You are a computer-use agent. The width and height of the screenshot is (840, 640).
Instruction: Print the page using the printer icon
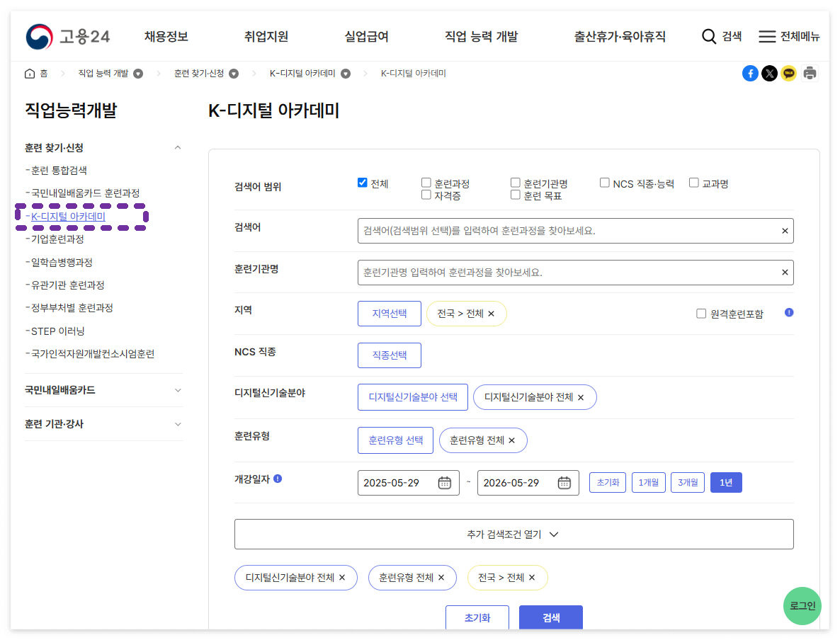809,73
